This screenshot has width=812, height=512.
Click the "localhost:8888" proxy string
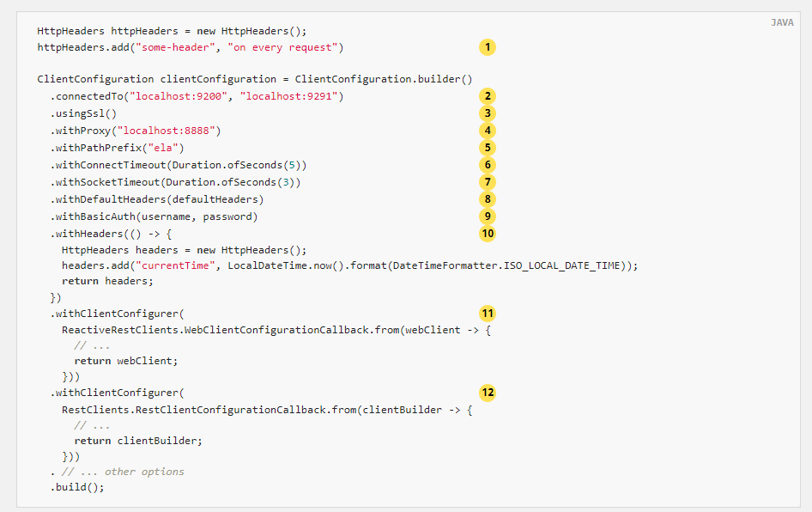tap(167, 131)
